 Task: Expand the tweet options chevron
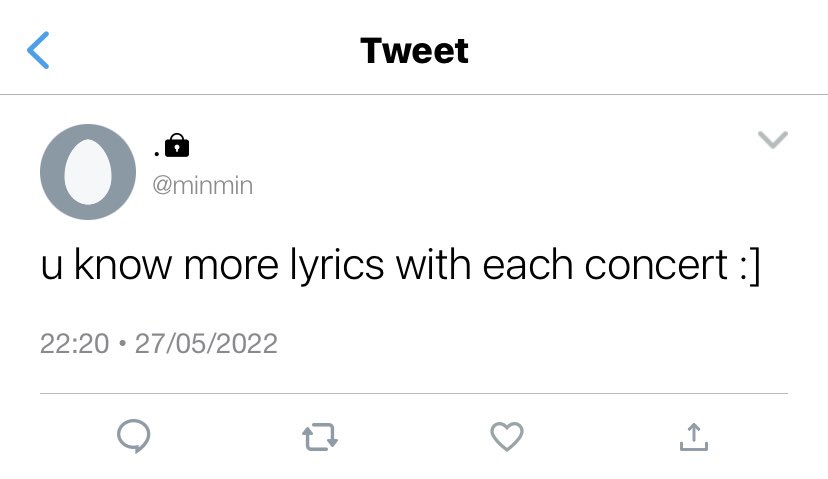[x=773, y=139]
